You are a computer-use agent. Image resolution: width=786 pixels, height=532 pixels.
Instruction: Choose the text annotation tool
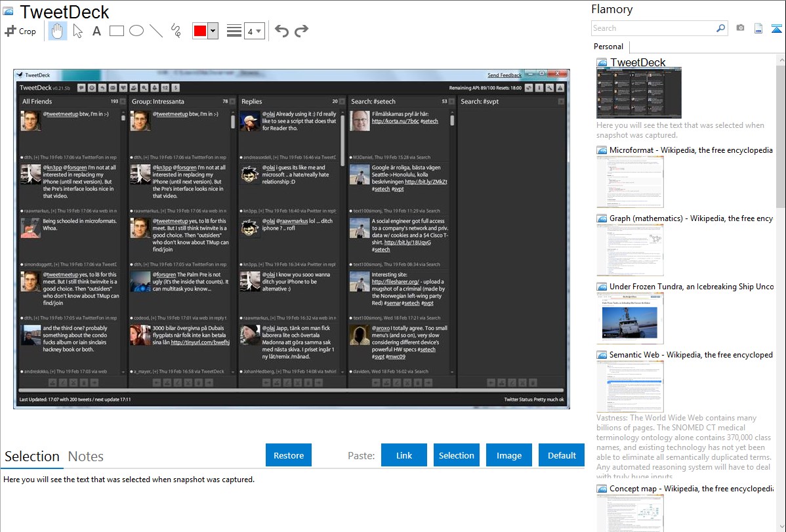[x=96, y=31]
